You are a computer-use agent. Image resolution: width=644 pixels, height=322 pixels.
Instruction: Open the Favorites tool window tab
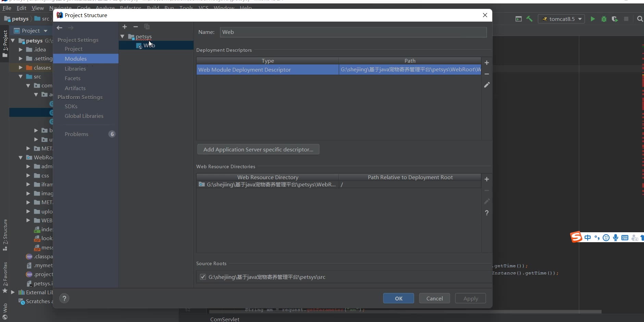(x=5, y=277)
